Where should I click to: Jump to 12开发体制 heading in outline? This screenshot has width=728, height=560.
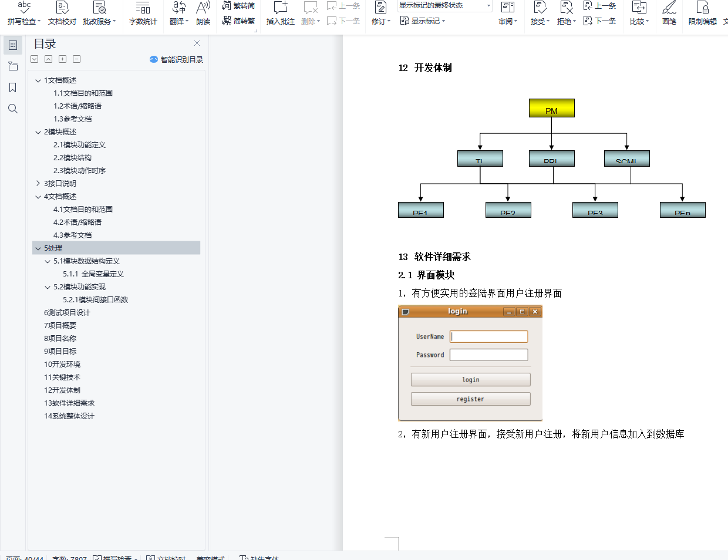pyautogui.click(x=62, y=390)
